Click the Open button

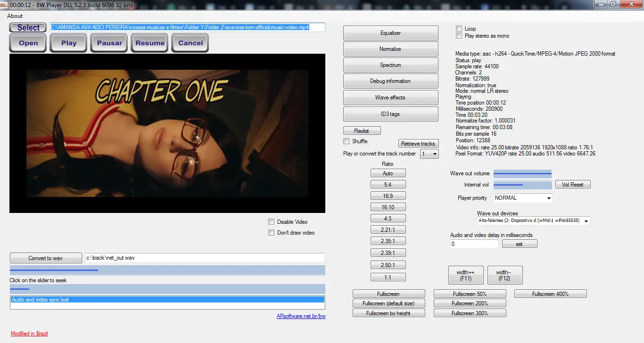28,43
